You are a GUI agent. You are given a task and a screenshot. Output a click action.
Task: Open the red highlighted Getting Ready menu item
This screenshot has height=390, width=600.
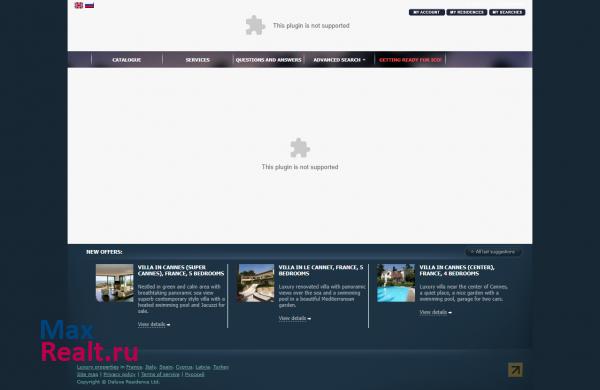click(410, 60)
